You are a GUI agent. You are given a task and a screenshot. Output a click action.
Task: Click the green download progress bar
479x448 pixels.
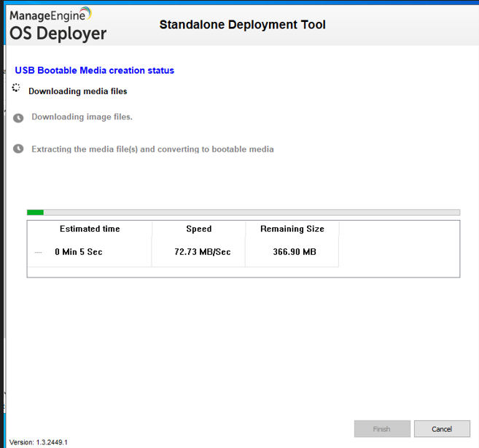click(244, 213)
